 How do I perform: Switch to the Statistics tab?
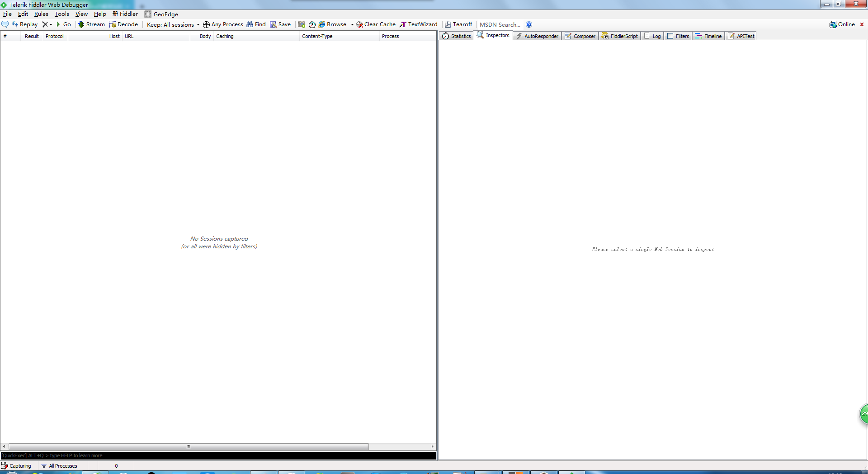tap(457, 36)
